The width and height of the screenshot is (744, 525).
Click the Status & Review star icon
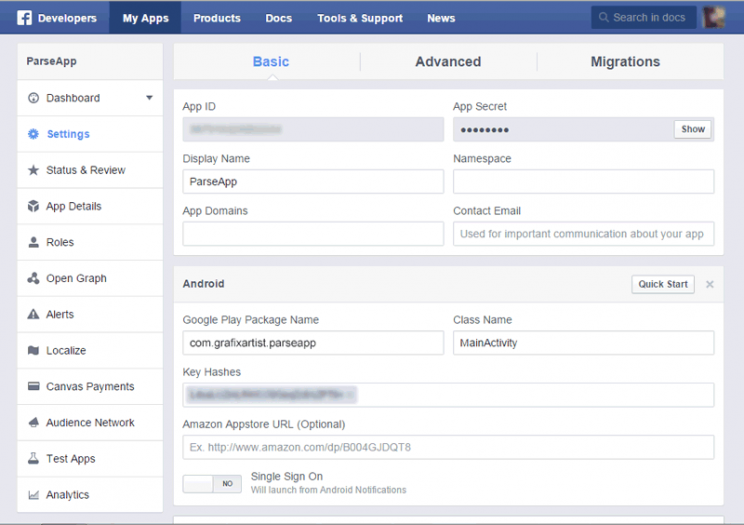coord(33,170)
